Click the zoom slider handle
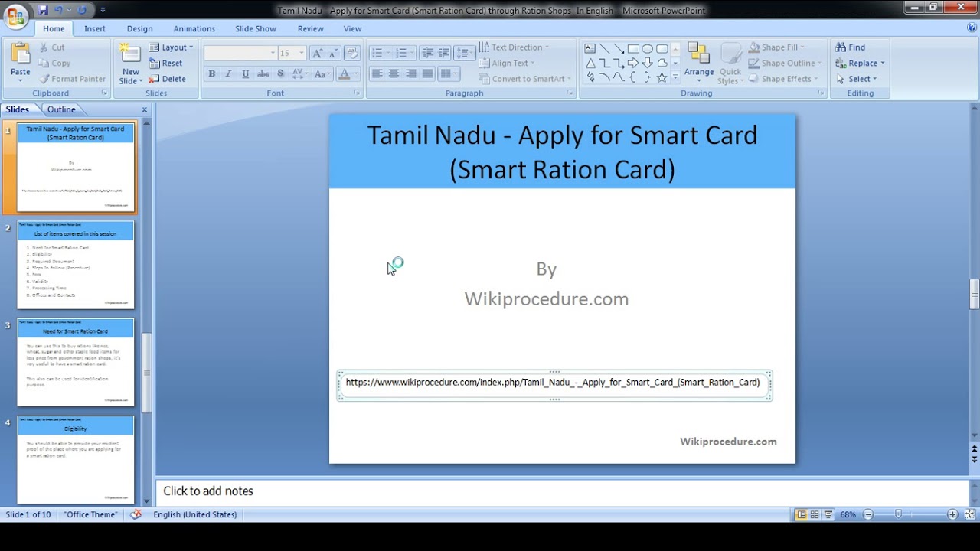980x551 pixels. (x=898, y=514)
